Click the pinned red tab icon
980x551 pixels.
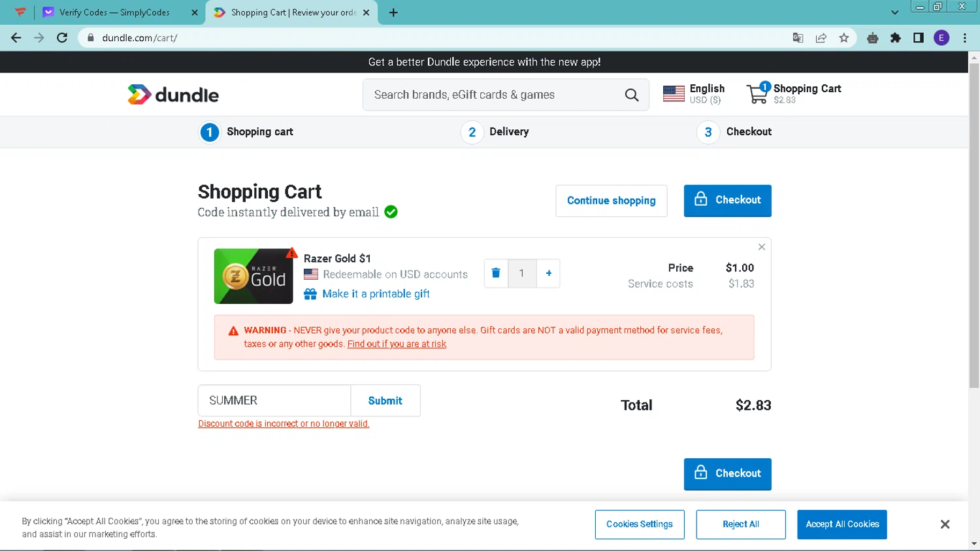[x=20, y=12]
